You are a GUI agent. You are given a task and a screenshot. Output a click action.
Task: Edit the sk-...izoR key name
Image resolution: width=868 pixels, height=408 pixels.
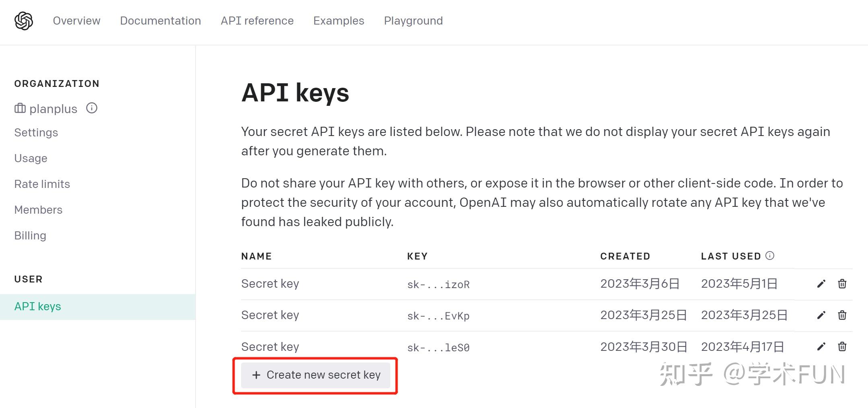pos(821,284)
